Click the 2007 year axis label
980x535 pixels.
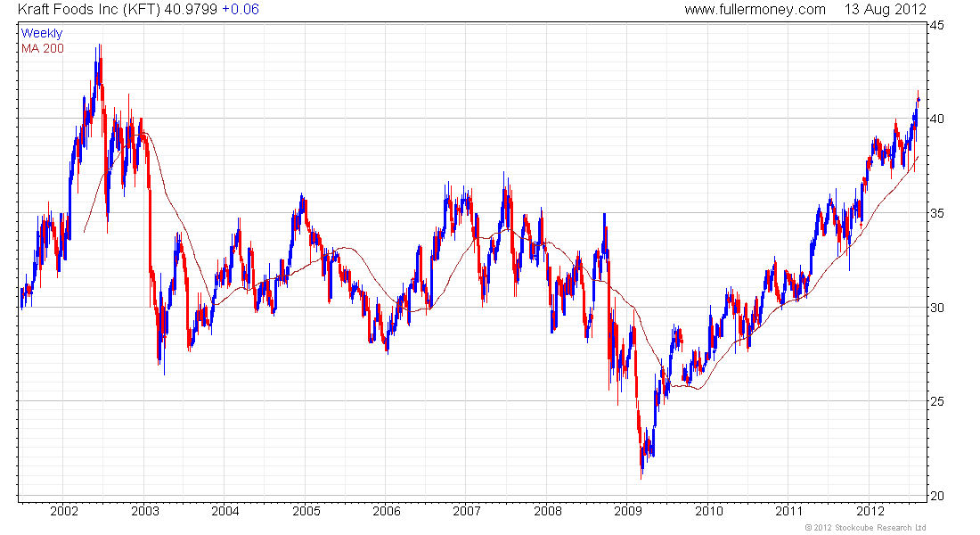click(467, 511)
